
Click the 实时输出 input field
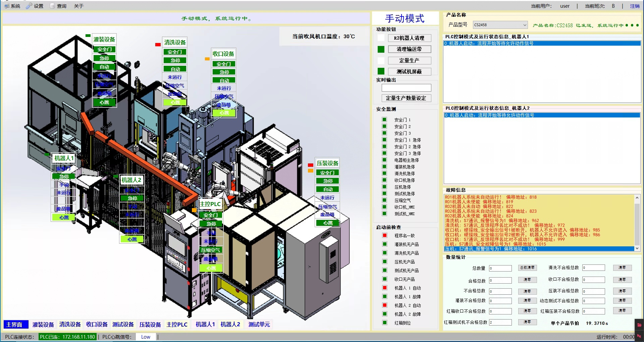pyautogui.click(x=406, y=88)
